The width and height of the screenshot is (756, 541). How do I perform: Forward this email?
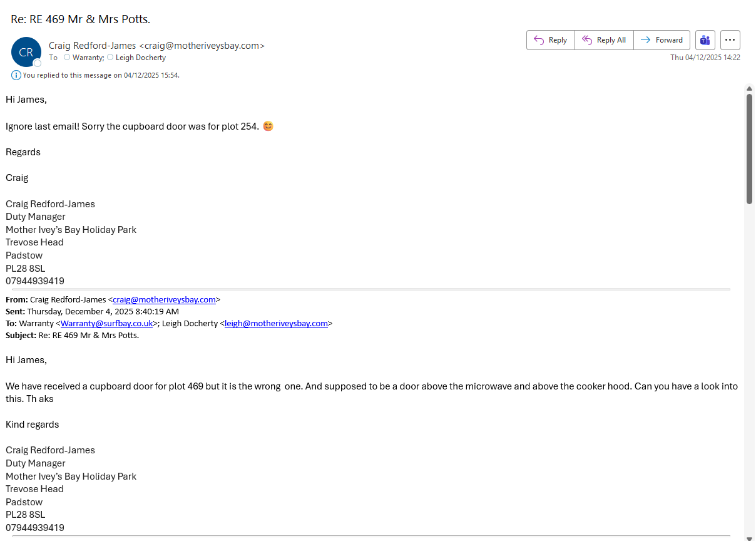(661, 40)
